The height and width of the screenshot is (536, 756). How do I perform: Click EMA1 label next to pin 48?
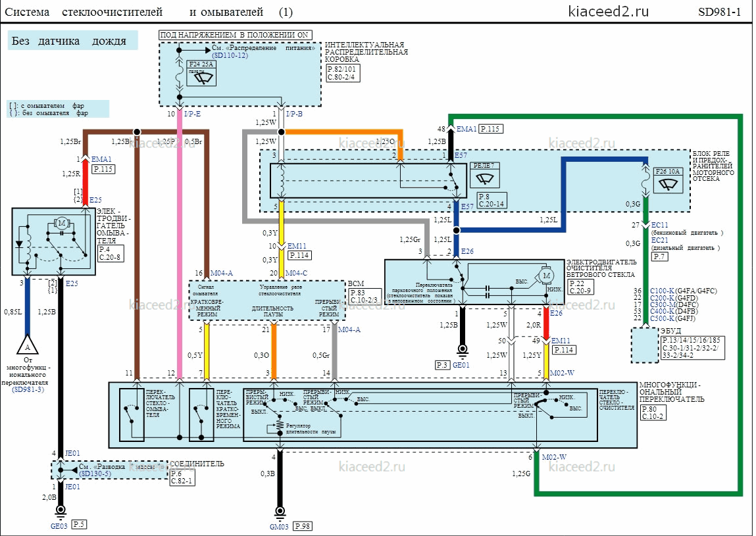[x=466, y=129]
